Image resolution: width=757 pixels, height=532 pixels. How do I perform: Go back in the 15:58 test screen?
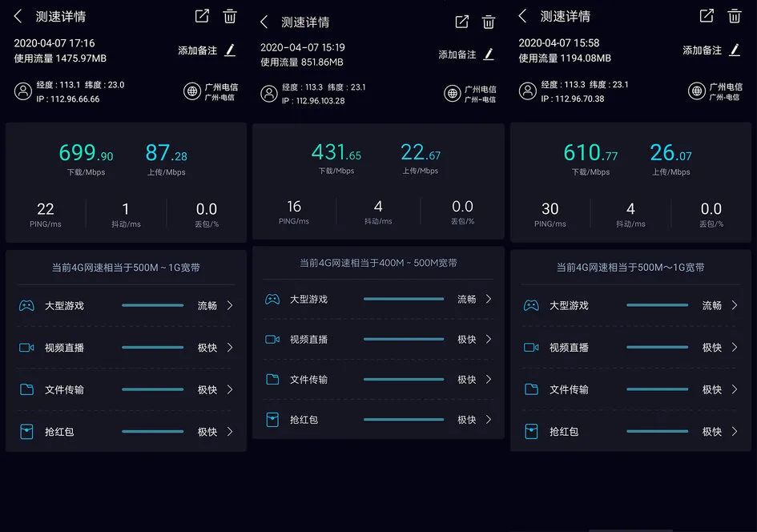522,16
